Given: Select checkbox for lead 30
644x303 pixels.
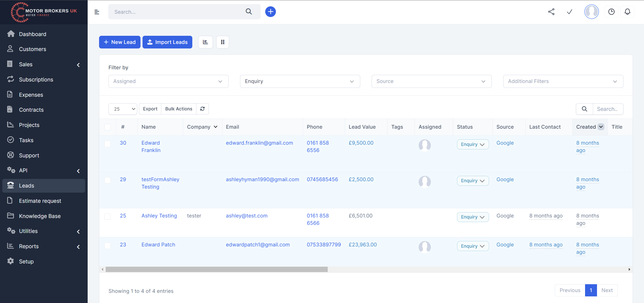Looking at the screenshot, I should [107, 144].
